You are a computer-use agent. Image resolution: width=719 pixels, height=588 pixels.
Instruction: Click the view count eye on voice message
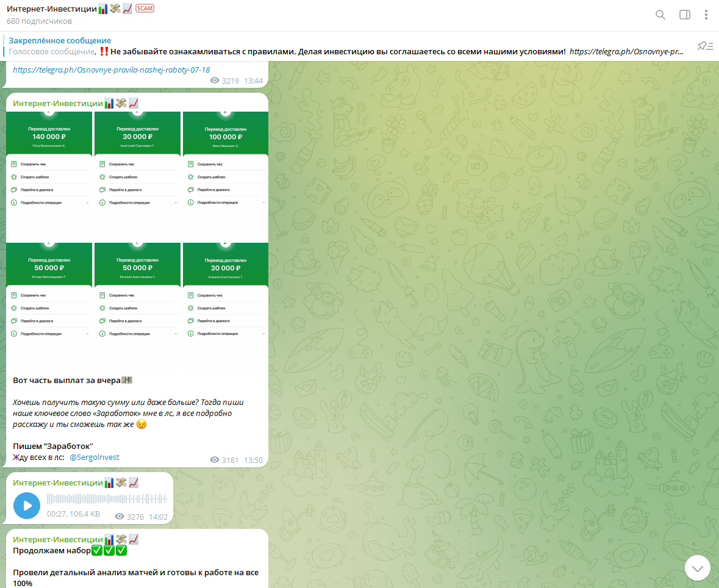120,517
